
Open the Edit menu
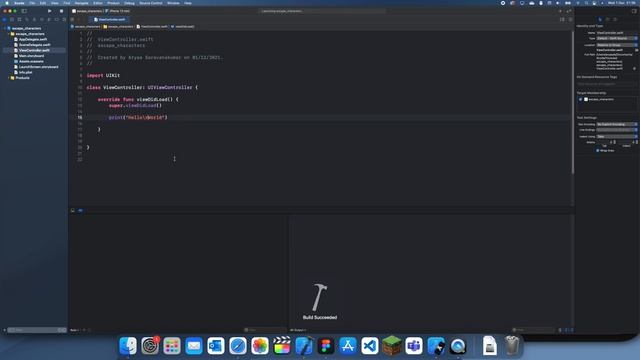43,3
